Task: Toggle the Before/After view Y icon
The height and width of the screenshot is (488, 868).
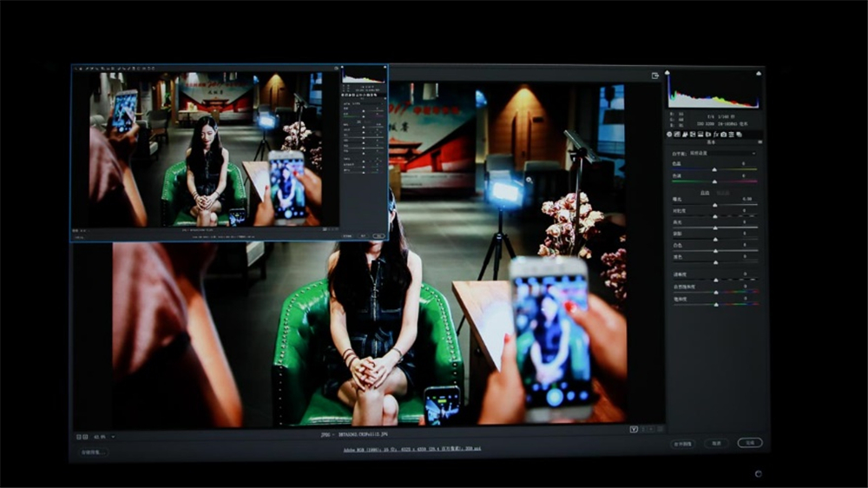Action: pyautogui.click(x=634, y=429)
